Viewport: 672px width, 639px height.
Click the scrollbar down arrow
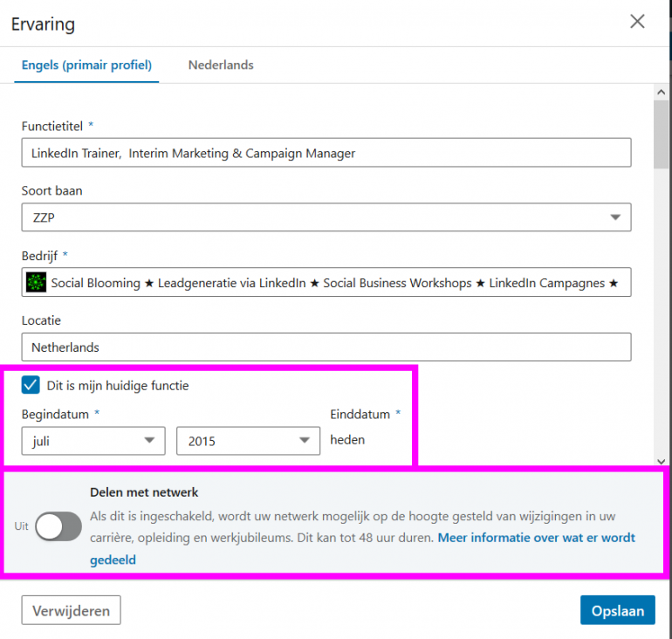coord(661,462)
